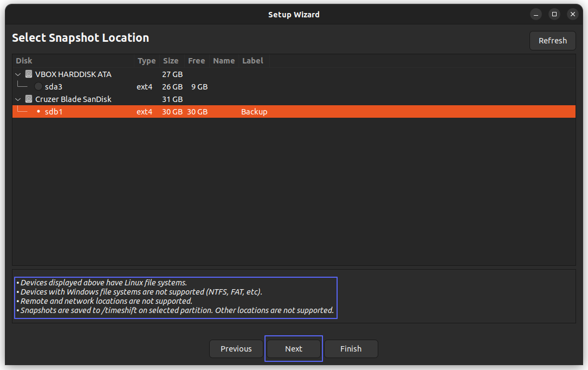Click the Free column header
This screenshot has width=588, height=370.
[196, 60]
